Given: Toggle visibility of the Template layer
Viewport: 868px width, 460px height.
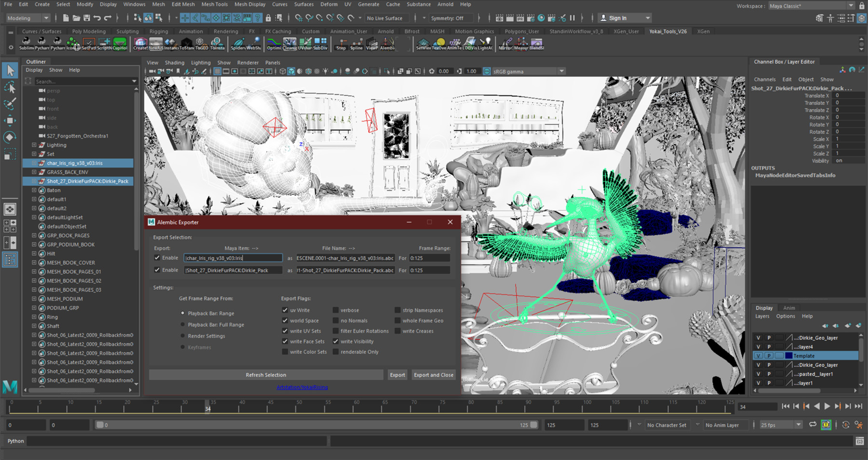Looking at the screenshot, I should 759,355.
